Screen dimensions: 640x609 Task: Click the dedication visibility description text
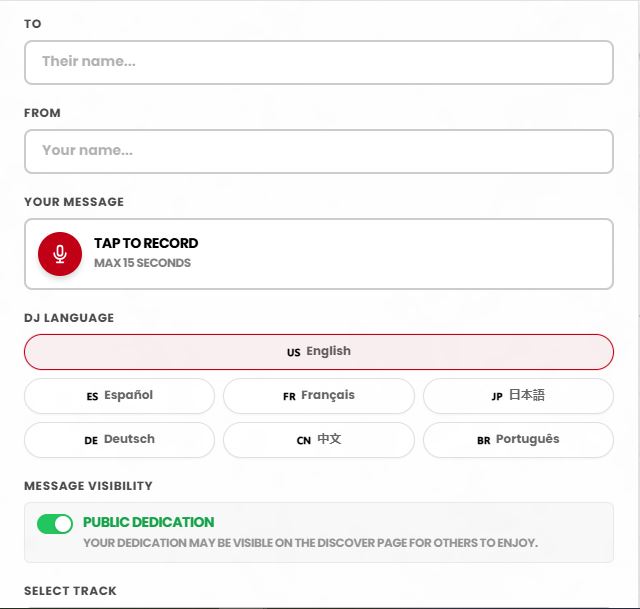point(310,543)
